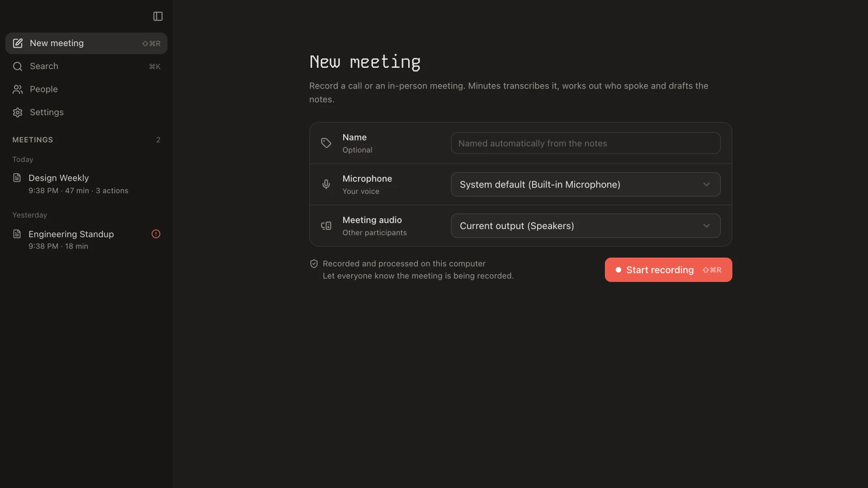Click '9:38 PM · 18 min' text
Viewport: 868px width, 488px height.
point(58,246)
